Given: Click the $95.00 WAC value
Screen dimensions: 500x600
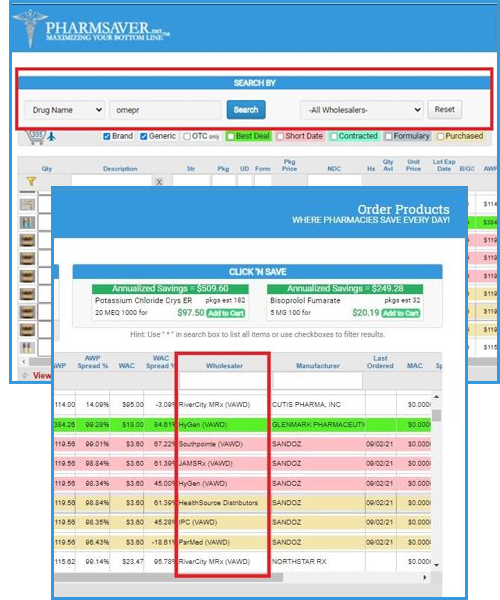Looking at the screenshot, I should click(133, 405).
